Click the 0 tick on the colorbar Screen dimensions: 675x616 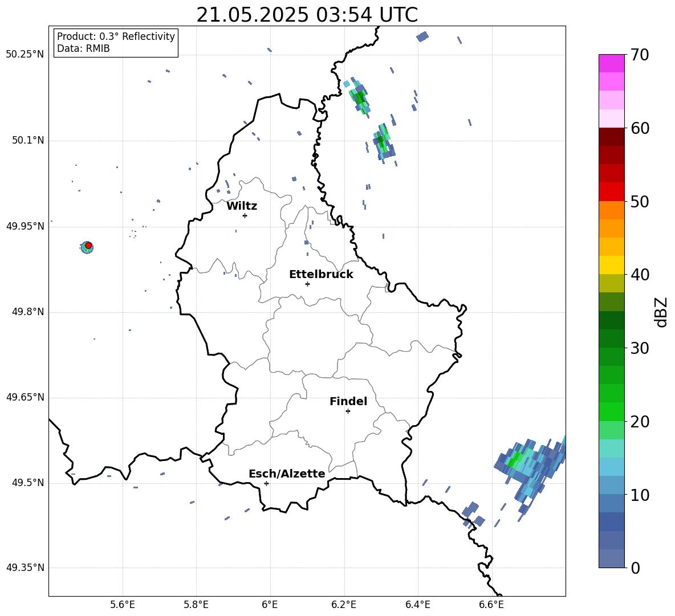635,568
